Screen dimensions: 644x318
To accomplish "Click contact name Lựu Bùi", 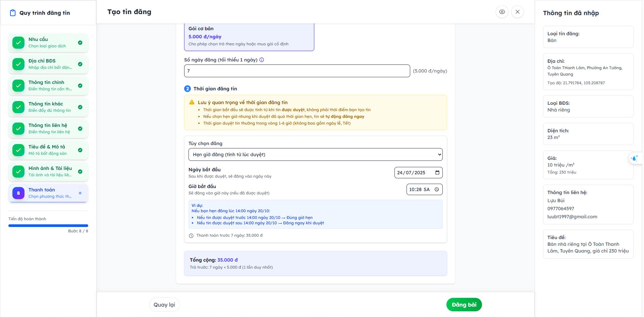I will (556, 200).
